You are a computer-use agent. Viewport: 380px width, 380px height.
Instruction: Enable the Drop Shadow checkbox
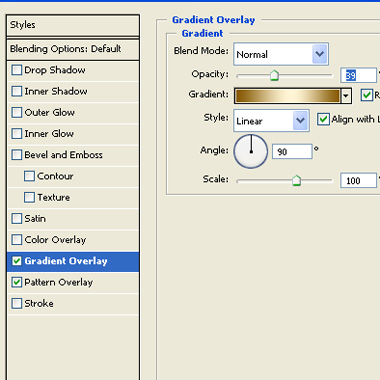point(16,70)
